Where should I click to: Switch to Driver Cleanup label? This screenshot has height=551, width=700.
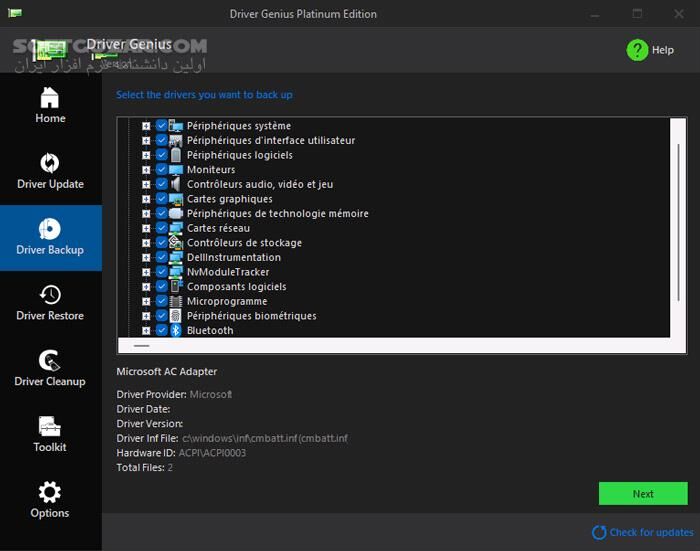50,381
